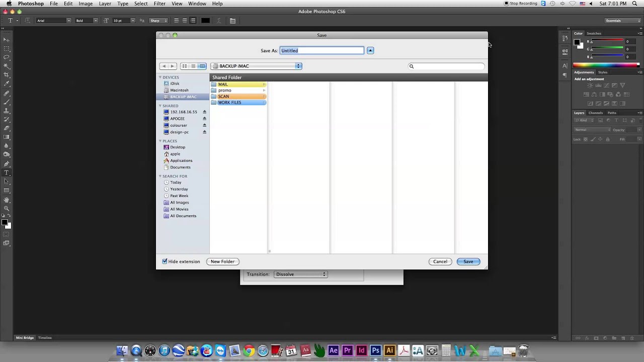Open the Filter menu

tap(159, 4)
